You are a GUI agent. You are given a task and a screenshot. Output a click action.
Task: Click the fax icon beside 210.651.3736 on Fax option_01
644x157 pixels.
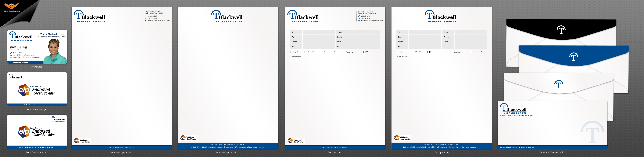359,18
